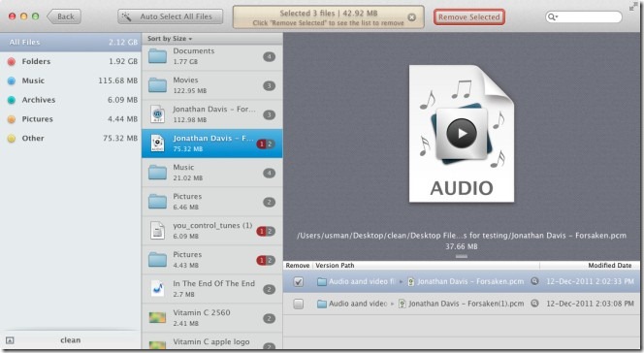Click Documents duplicate count badge 4
The width and height of the screenshot is (644, 353).
[x=269, y=56]
